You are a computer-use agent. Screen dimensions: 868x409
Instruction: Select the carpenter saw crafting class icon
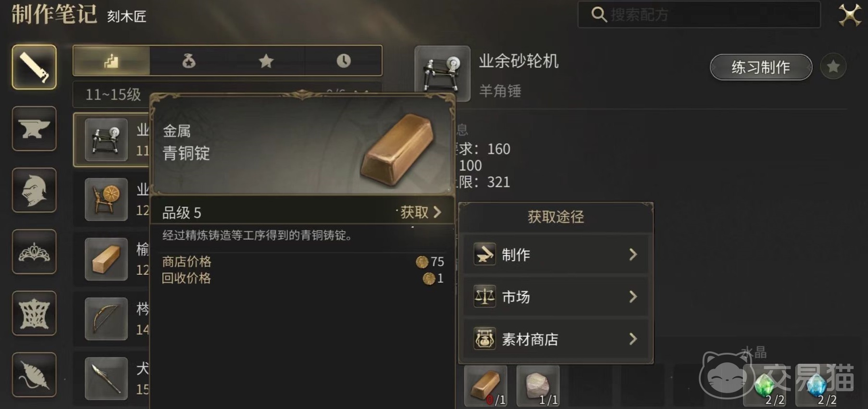34,67
